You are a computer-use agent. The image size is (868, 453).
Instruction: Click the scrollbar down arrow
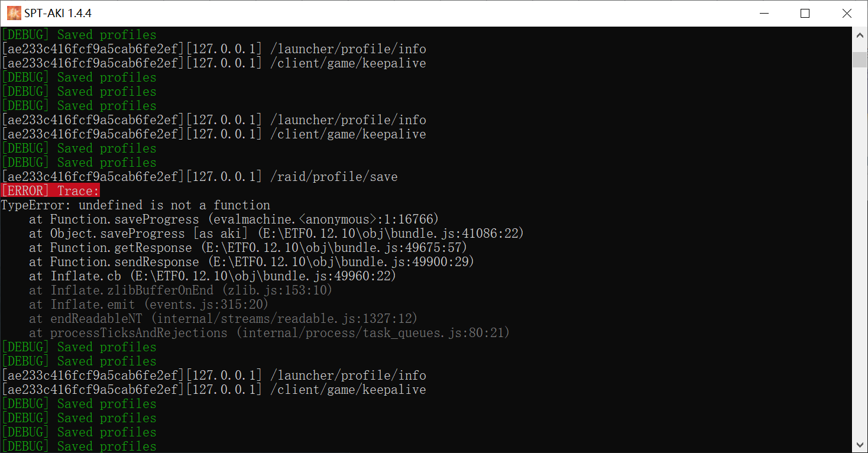tap(860, 444)
